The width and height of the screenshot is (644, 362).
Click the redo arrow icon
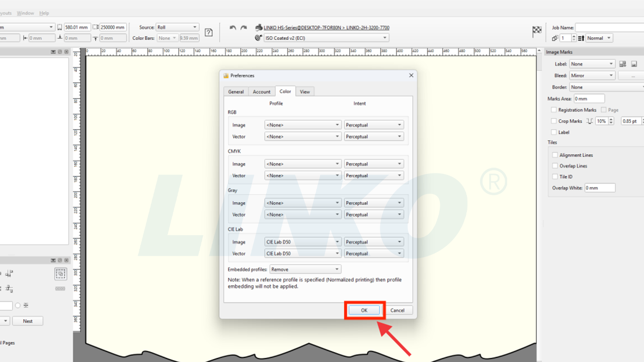pyautogui.click(x=244, y=28)
